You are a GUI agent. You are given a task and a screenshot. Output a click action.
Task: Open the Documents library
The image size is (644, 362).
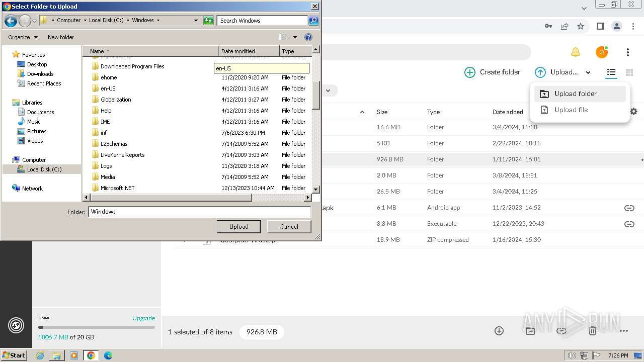pyautogui.click(x=40, y=112)
